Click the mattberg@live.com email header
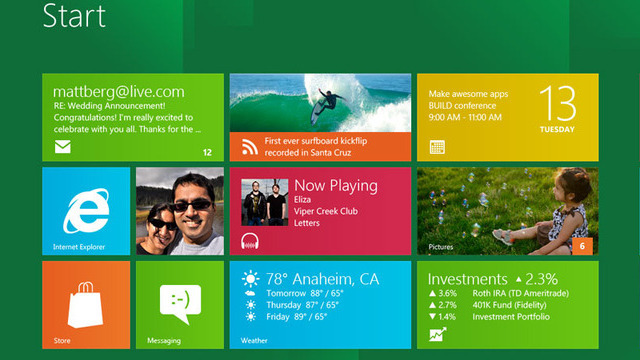The image size is (640, 360). tap(119, 91)
